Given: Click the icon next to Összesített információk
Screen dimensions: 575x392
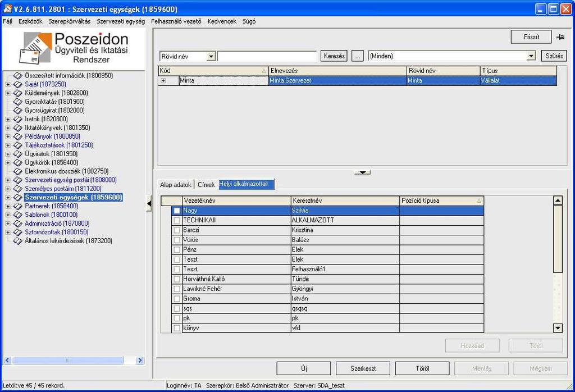Looking at the screenshot, I should [x=18, y=76].
